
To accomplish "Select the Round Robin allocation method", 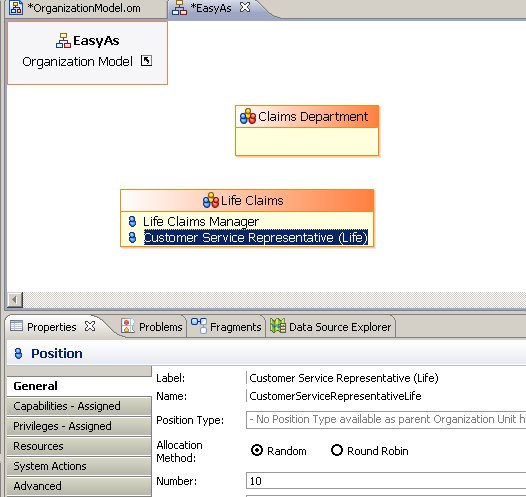I will coord(337,450).
